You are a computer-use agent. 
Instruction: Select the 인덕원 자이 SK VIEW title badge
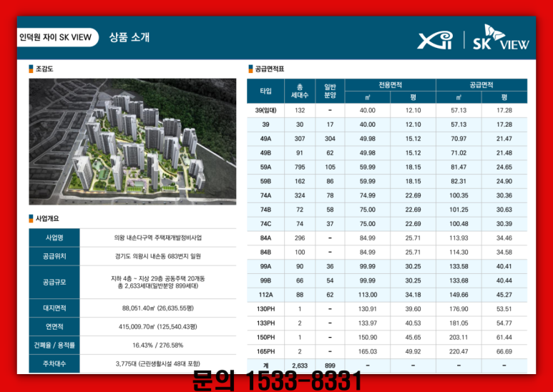pos(57,37)
